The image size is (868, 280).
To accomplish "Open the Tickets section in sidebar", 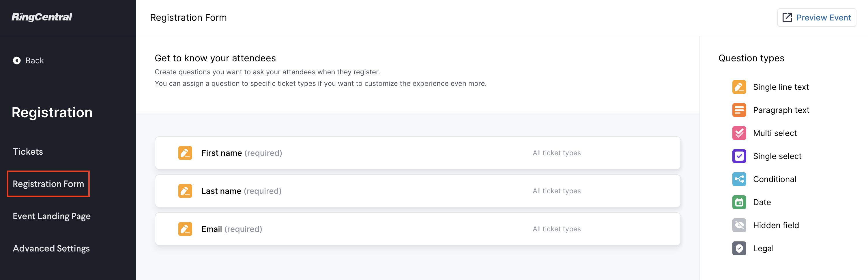I will tap(28, 152).
